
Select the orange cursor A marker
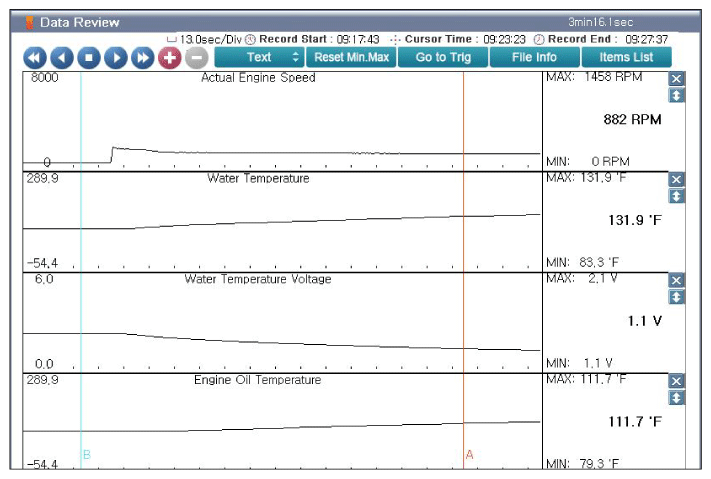(x=469, y=455)
